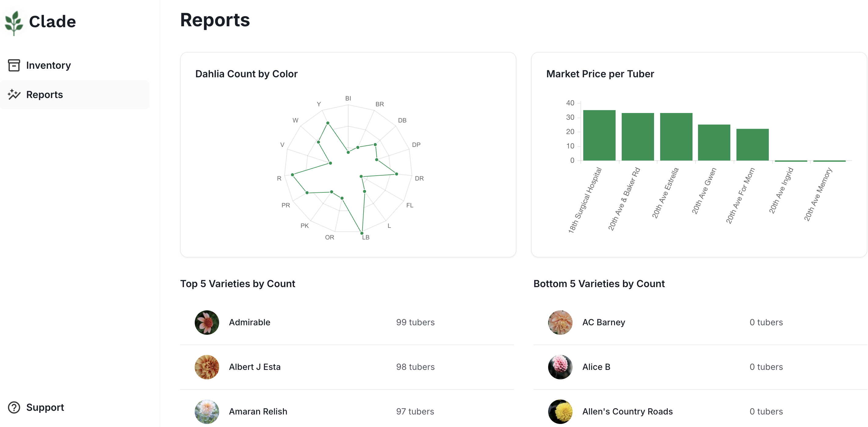Click the Reports sparkline icon

click(14, 94)
